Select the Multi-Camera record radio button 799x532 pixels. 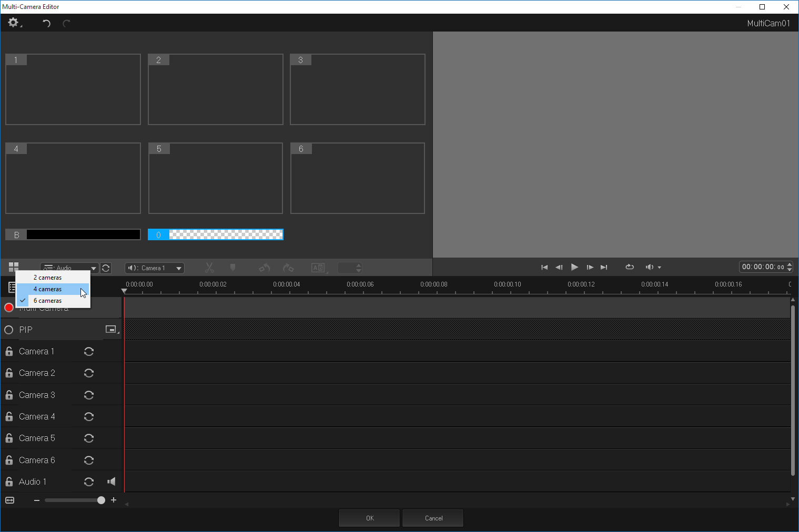9,308
